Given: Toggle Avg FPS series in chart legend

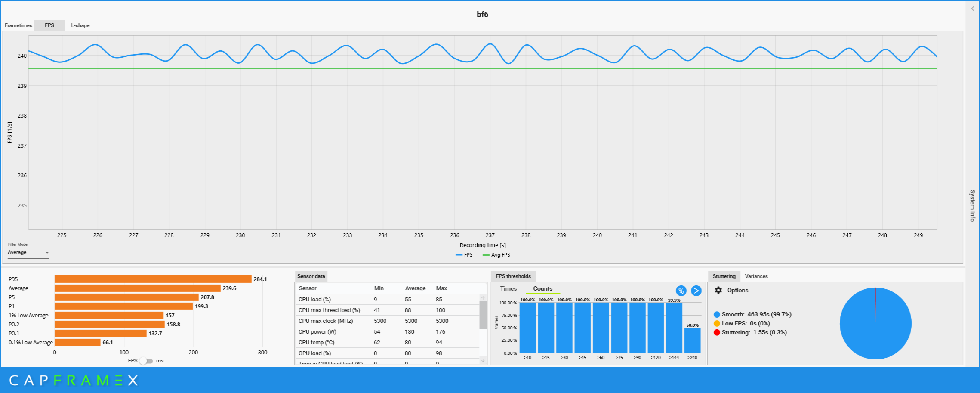Looking at the screenshot, I should pos(496,255).
